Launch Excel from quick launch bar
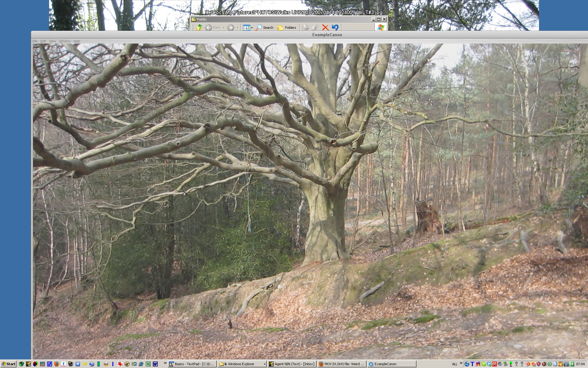This screenshot has height=368, width=588. click(148, 364)
